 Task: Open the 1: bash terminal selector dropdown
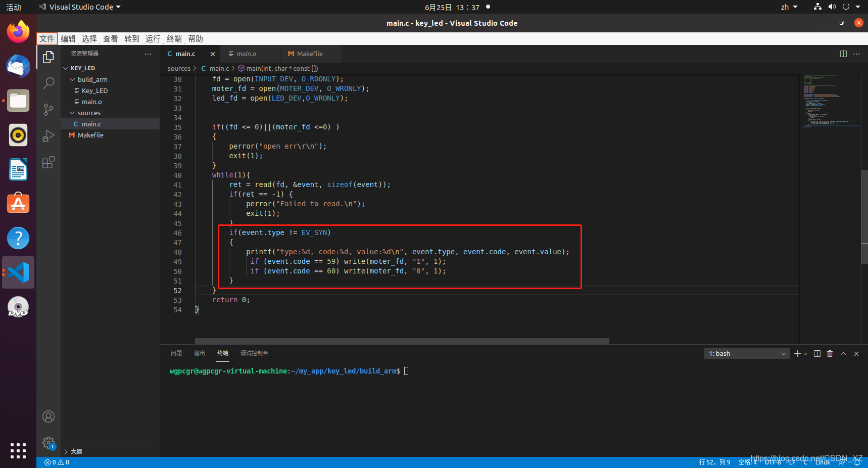pos(747,354)
